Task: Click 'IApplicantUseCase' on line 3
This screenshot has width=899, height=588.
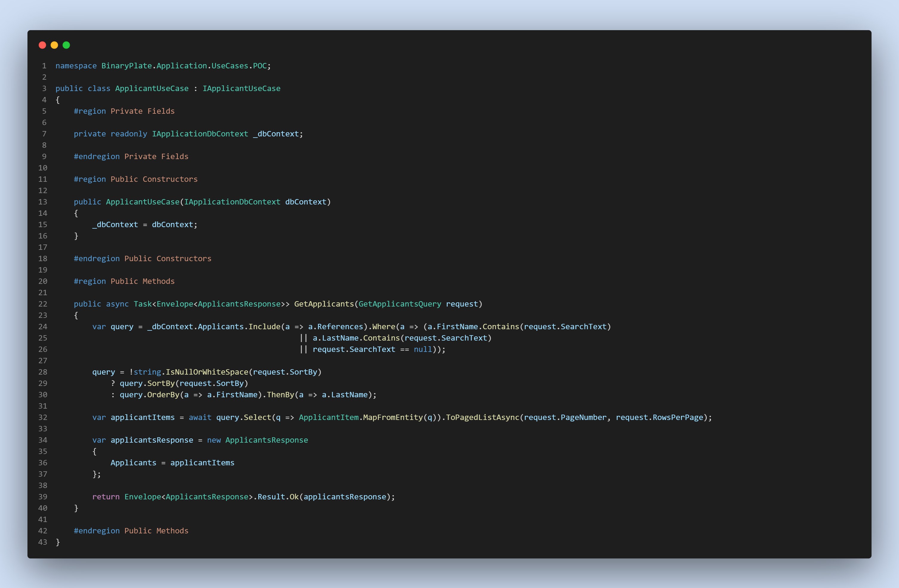Action: pyautogui.click(x=241, y=88)
